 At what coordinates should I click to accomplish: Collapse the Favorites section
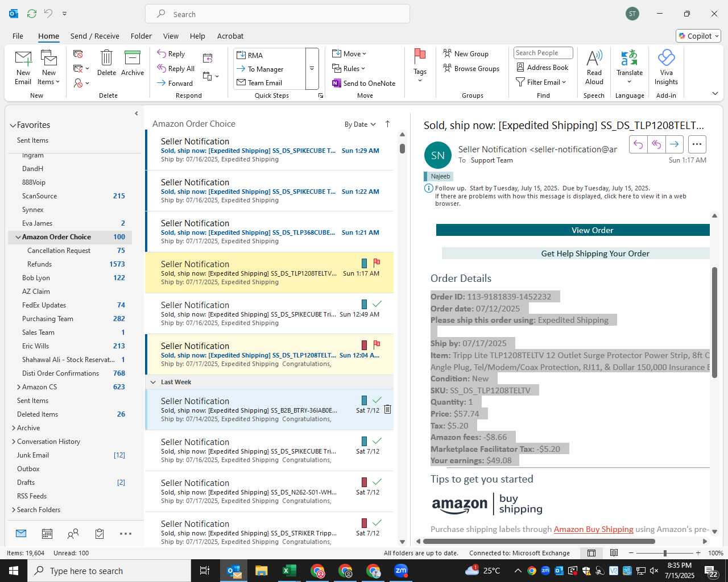click(13, 125)
